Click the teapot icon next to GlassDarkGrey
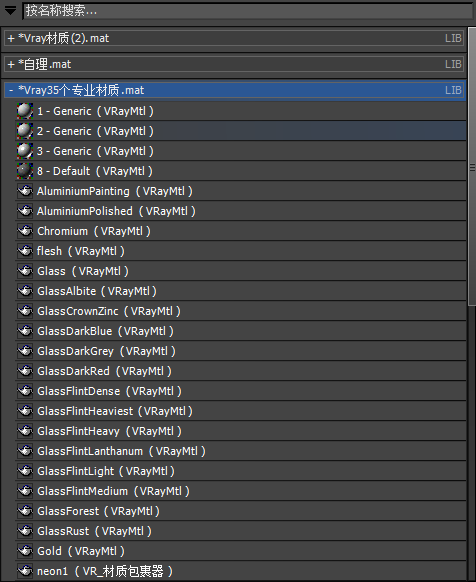476x582 pixels. click(25, 352)
